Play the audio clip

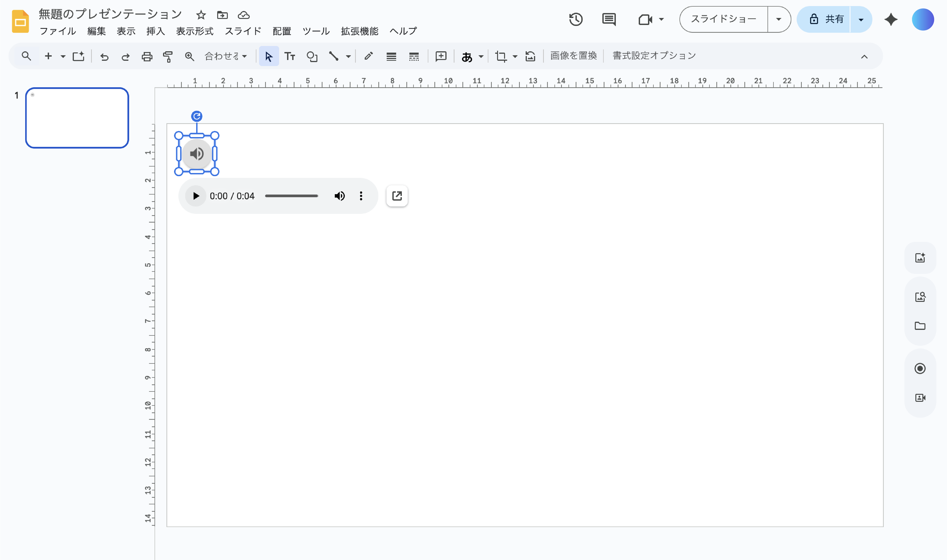196,196
